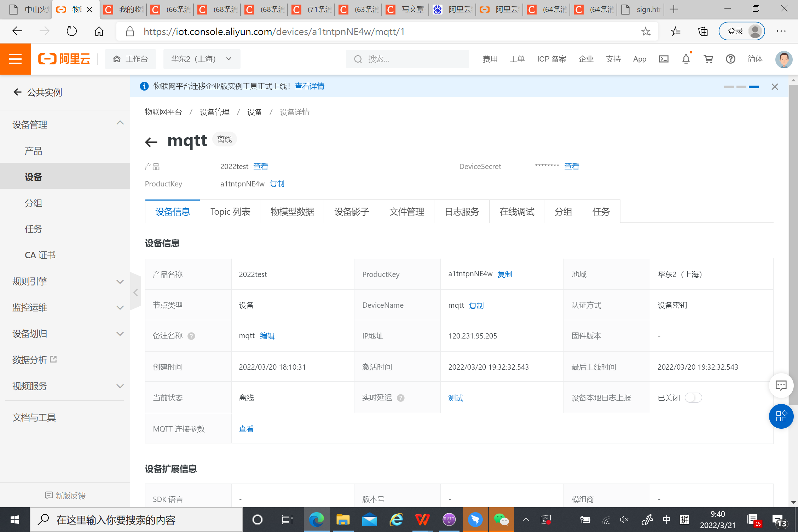Viewport: 798px width, 532px height.
Task: Expand the 设备划归 sidebar section
Action: [x=120, y=334]
